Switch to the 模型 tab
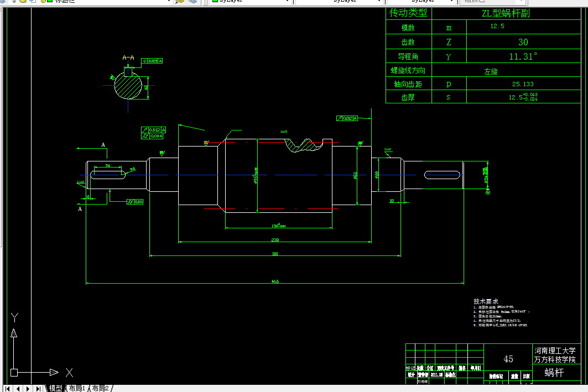The width and height of the screenshot is (588, 392). pos(55,388)
